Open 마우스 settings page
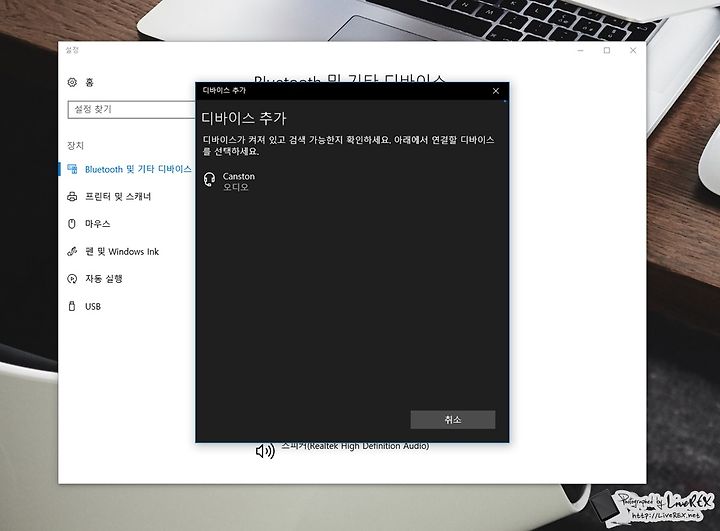The height and width of the screenshot is (531, 720). point(97,224)
